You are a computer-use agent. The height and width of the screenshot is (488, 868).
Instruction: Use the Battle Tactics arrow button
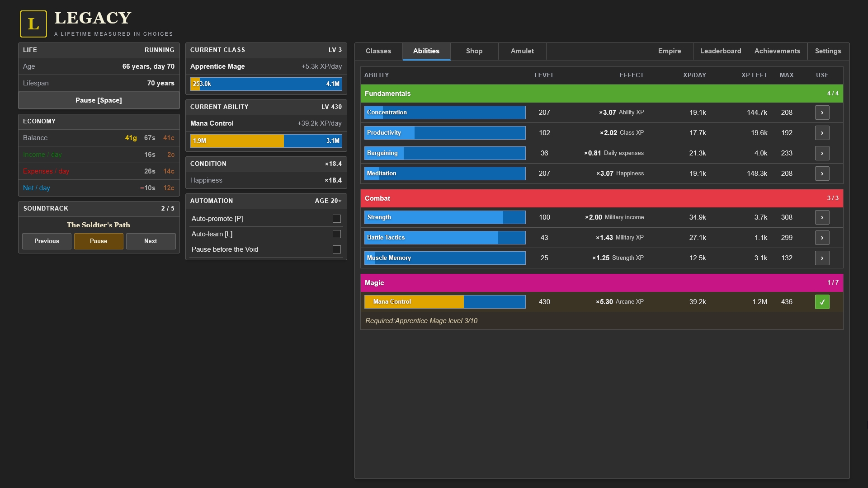822,238
